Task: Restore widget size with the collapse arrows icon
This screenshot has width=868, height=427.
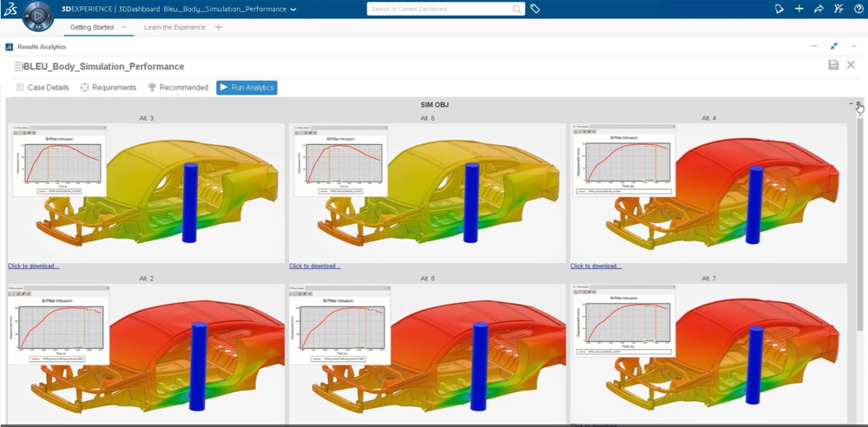Action: point(834,47)
